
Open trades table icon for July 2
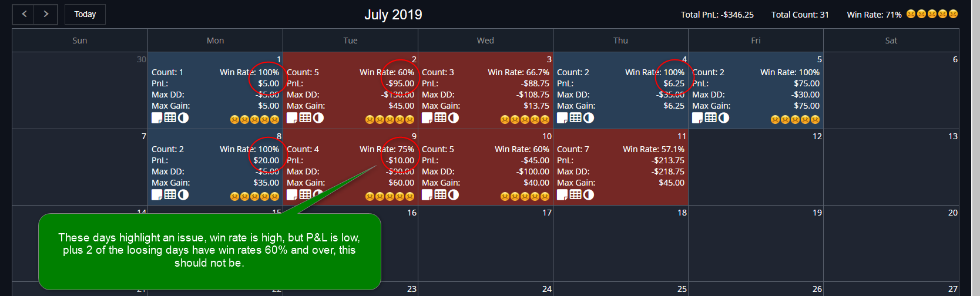(x=305, y=117)
